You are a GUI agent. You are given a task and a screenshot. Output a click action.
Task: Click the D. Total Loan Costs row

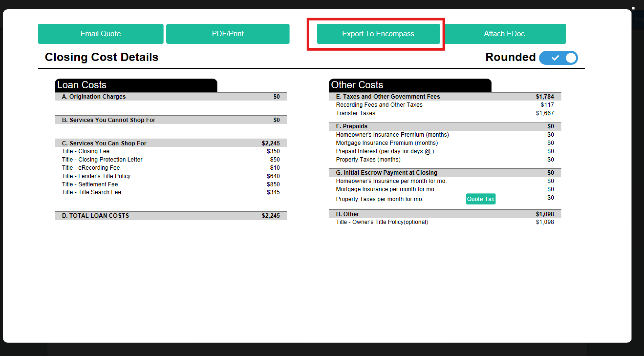[171, 216]
